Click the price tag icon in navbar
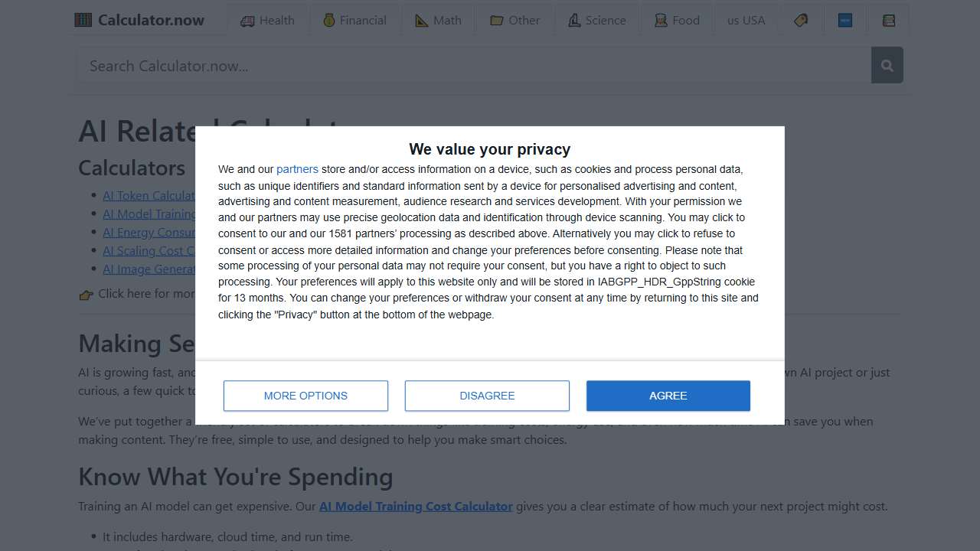Viewport: 980px width, 551px height. [801, 21]
